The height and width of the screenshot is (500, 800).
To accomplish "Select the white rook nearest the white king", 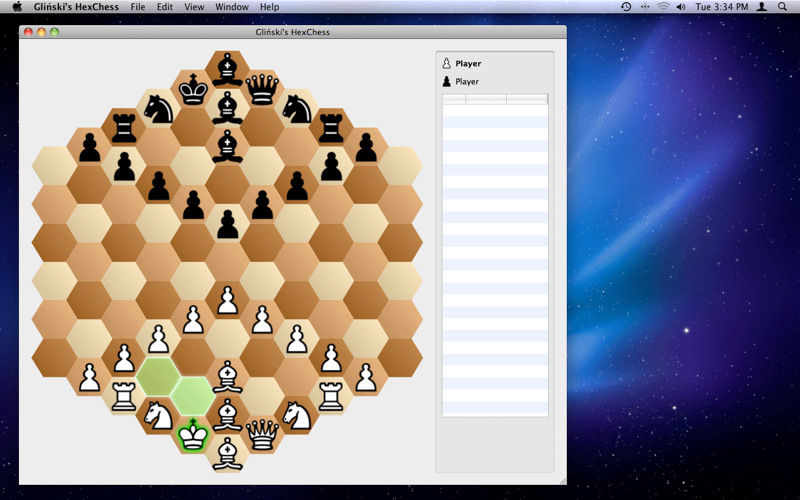I will (x=123, y=396).
